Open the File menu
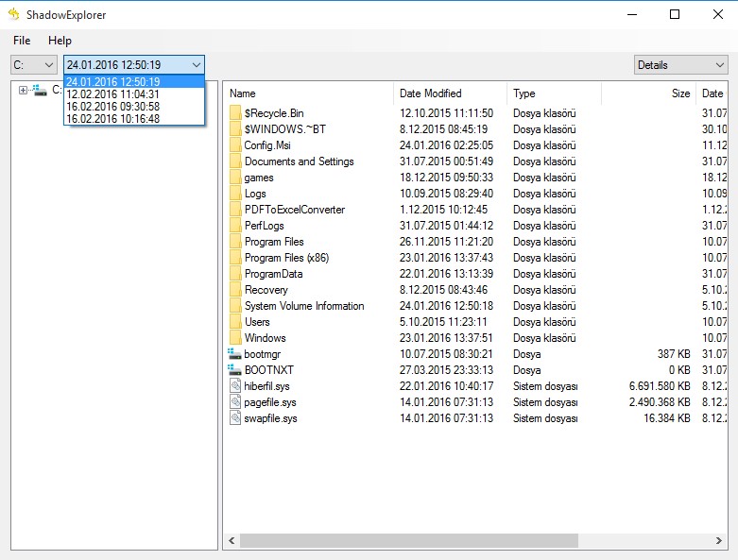This screenshot has width=738, height=560. (x=22, y=41)
